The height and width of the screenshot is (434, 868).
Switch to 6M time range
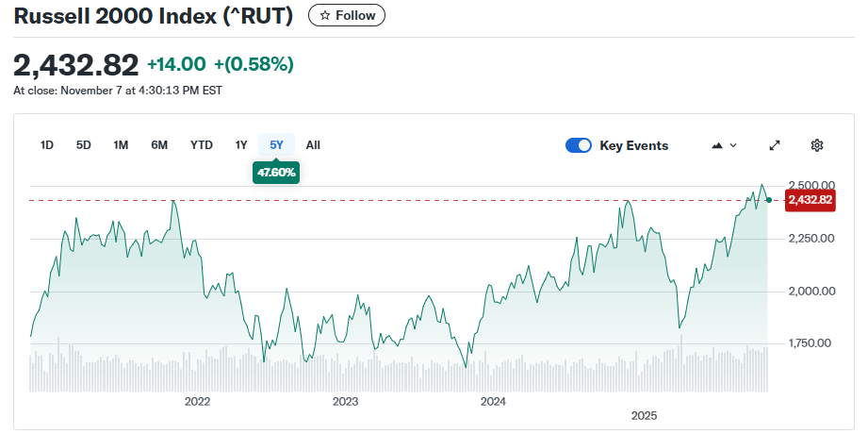[159, 145]
